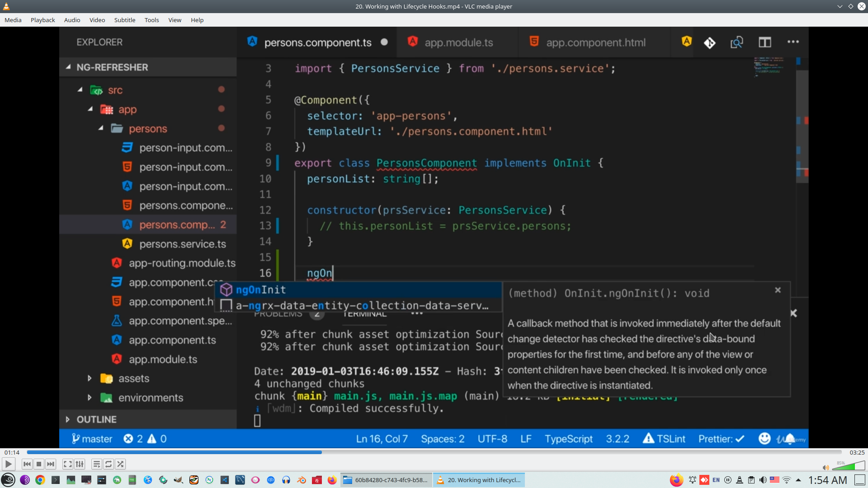The image size is (868, 488).
Task: Open the Tools menu
Action: coord(151,20)
